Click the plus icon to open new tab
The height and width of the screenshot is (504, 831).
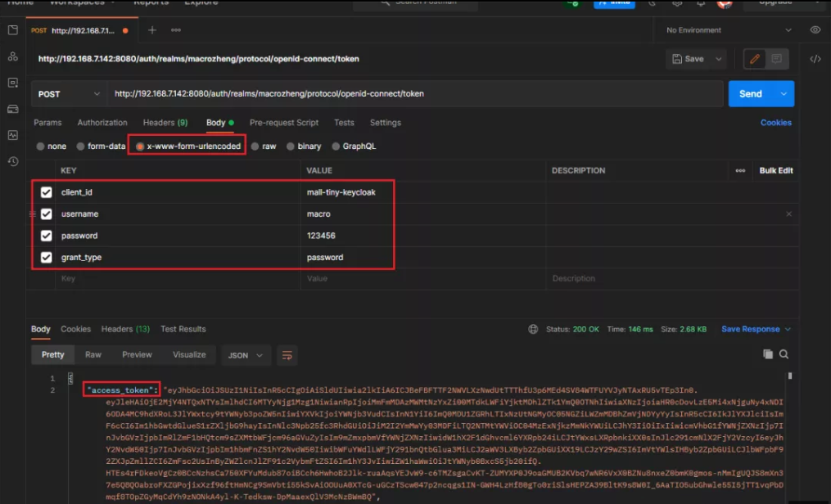point(152,30)
